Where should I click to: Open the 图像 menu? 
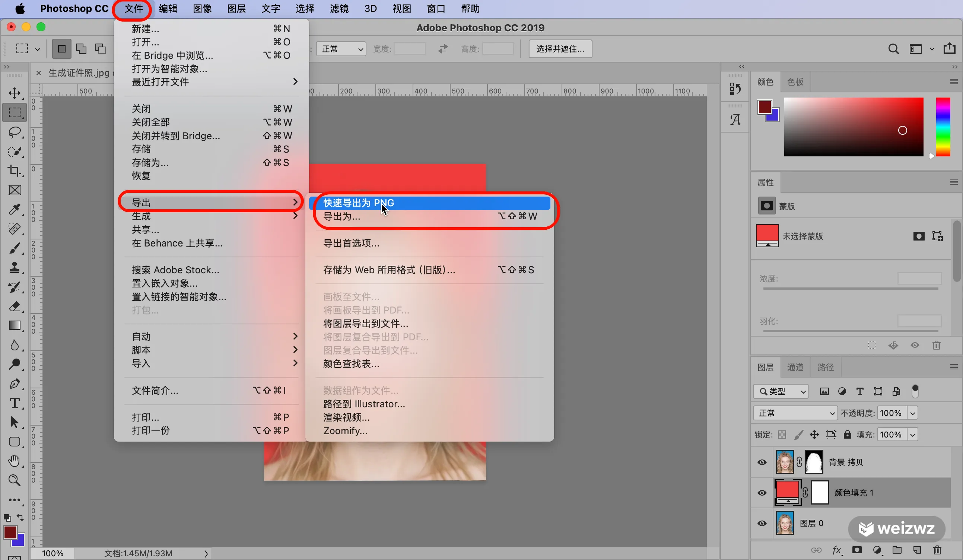[x=202, y=9]
